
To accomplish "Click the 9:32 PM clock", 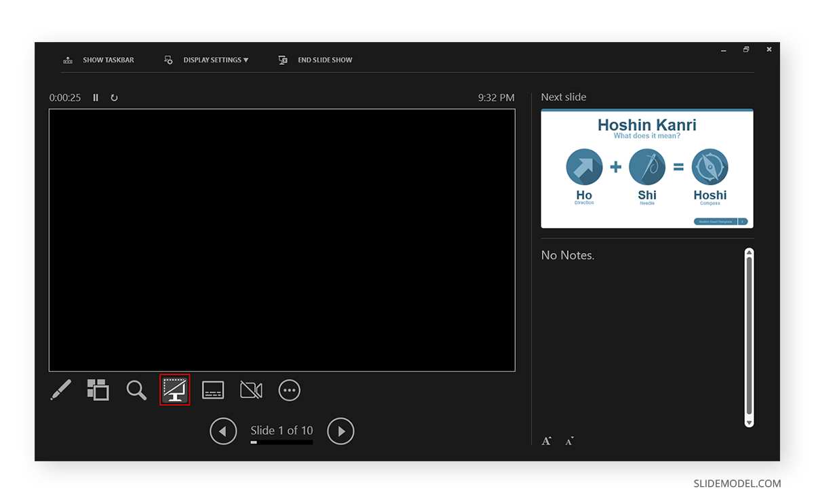I will [x=496, y=98].
